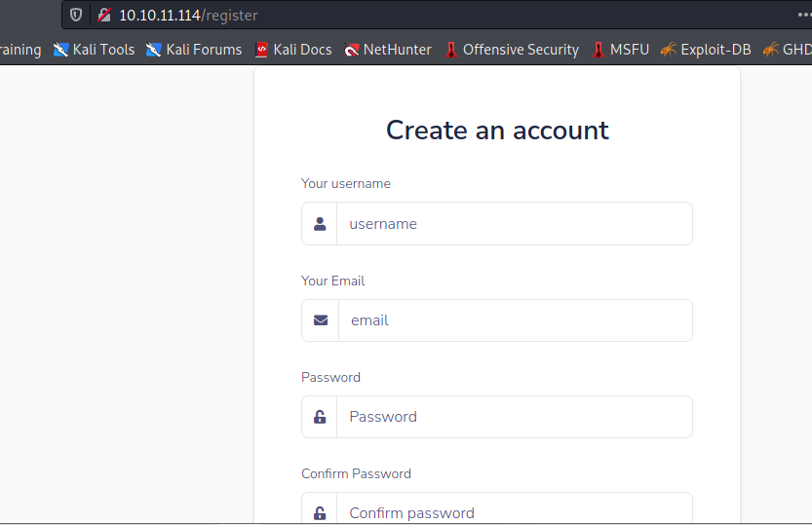Open the Offensive Security bookmark
812x525 pixels.
tap(511, 50)
